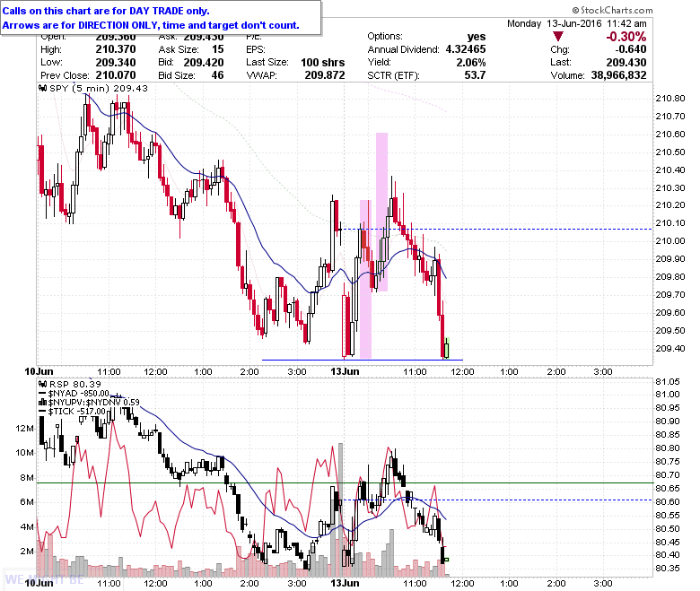
Task: Click the Bid value '209.420'
Action: 204,63
